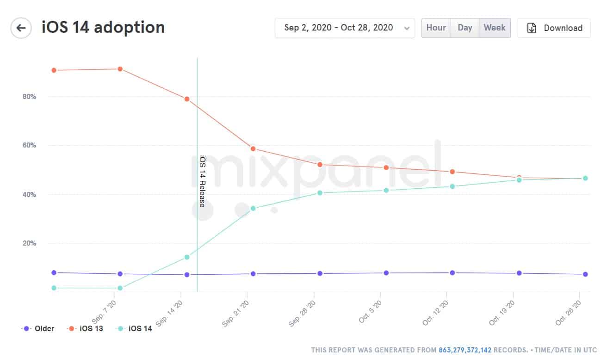Switch granularity to Hour
The width and height of the screenshot is (607, 364).
[x=436, y=28]
